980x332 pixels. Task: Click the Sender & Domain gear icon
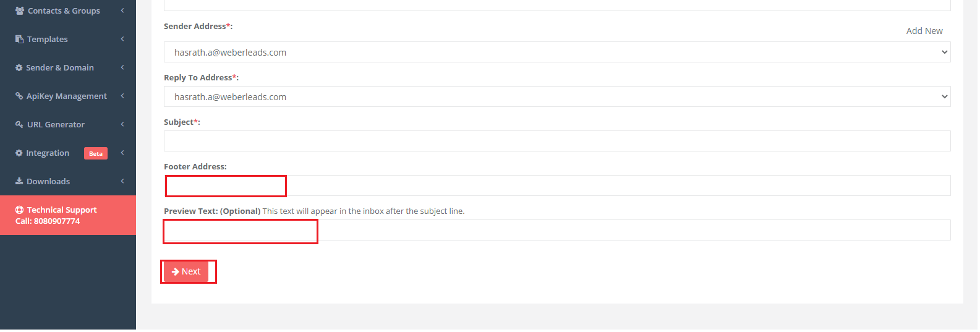point(19,68)
